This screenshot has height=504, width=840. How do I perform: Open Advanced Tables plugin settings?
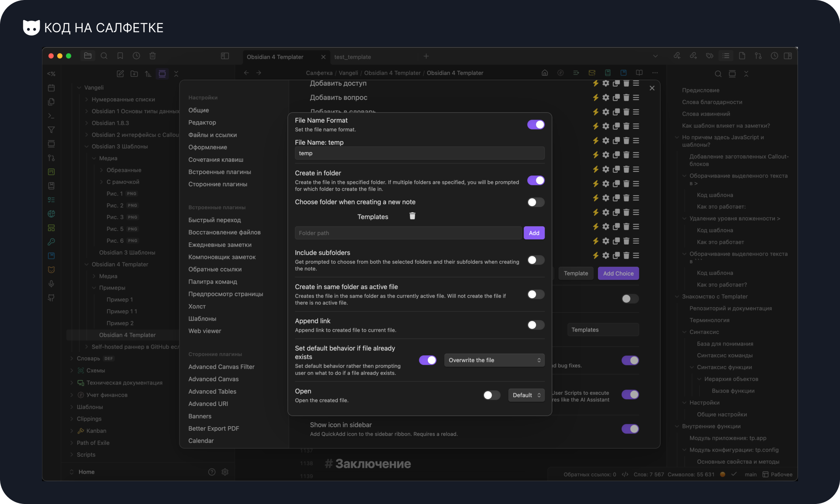coord(212,392)
